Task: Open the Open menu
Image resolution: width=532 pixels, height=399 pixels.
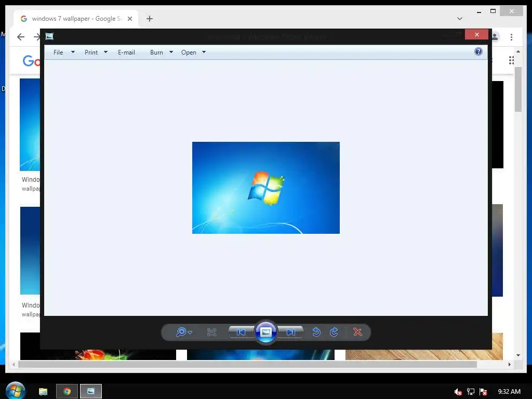Action: coord(189,52)
